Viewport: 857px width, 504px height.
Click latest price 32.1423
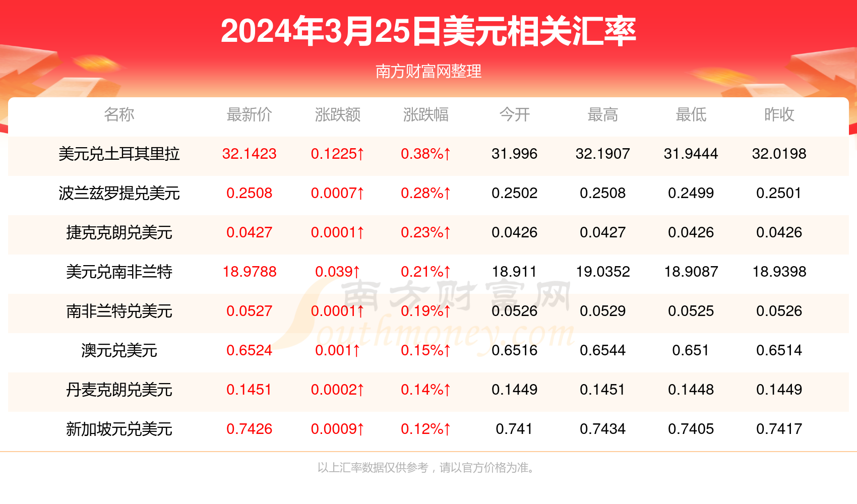pyautogui.click(x=249, y=154)
